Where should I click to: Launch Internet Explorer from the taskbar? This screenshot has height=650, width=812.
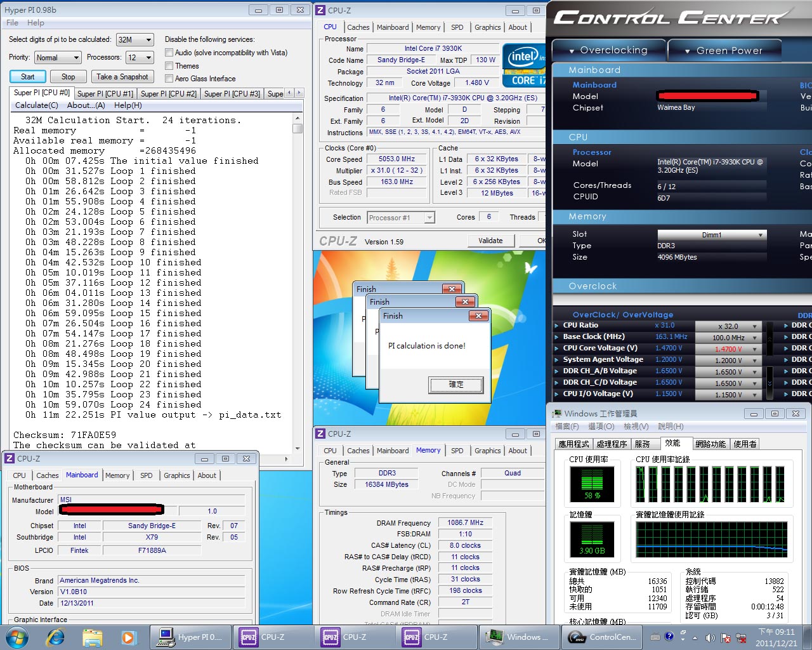[55, 637]
